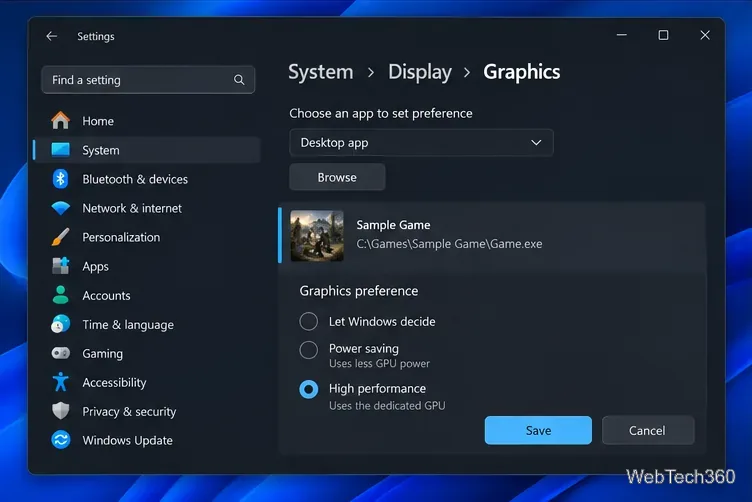Click the Browse button
752x502 pixels.
pos(337,177)
